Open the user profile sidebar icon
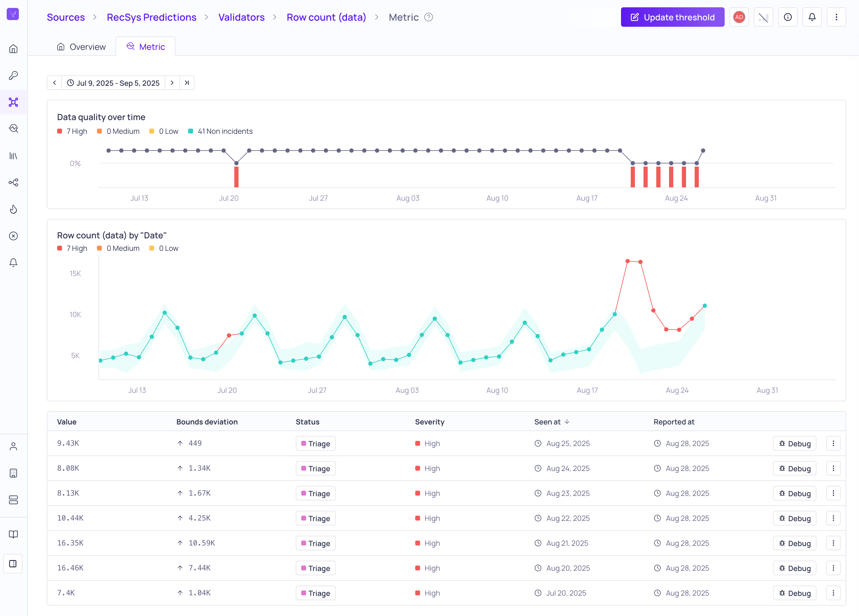This screenshot has height=616, width=859. click(13, 446)
